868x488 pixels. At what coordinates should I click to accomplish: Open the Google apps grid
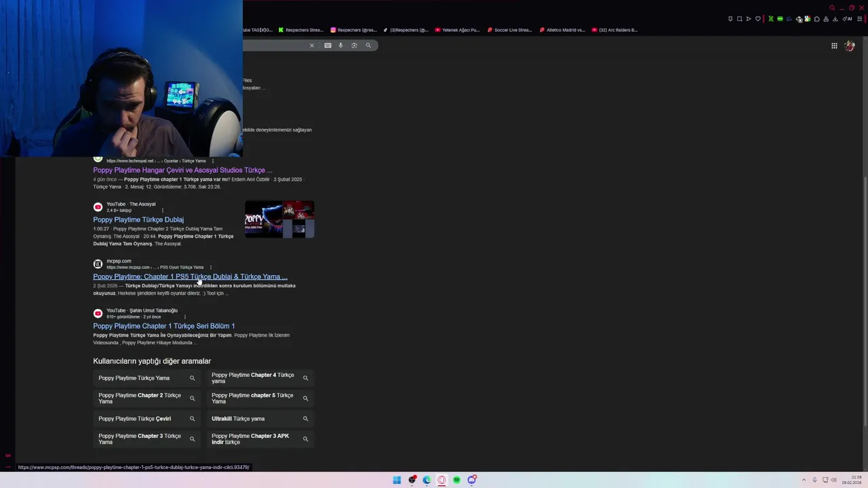[x=834, y=45]
